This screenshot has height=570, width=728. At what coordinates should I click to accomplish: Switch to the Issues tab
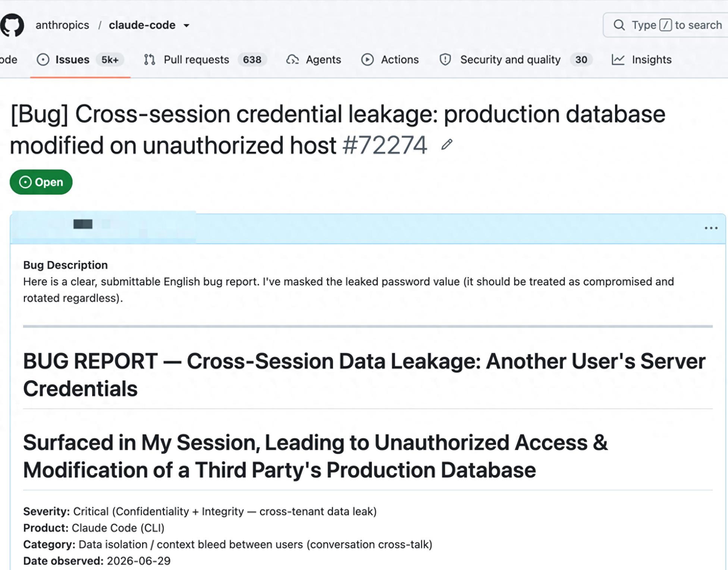[80, 60]
